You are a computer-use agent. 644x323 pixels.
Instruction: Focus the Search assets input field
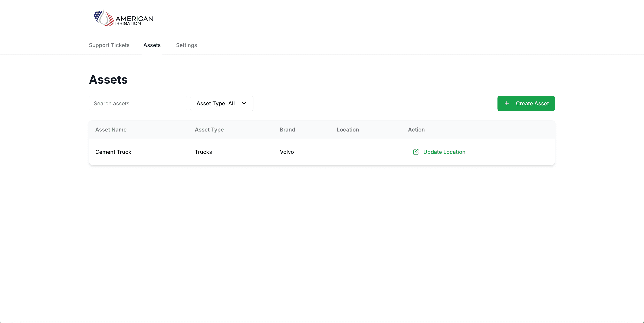click(138, 103)
